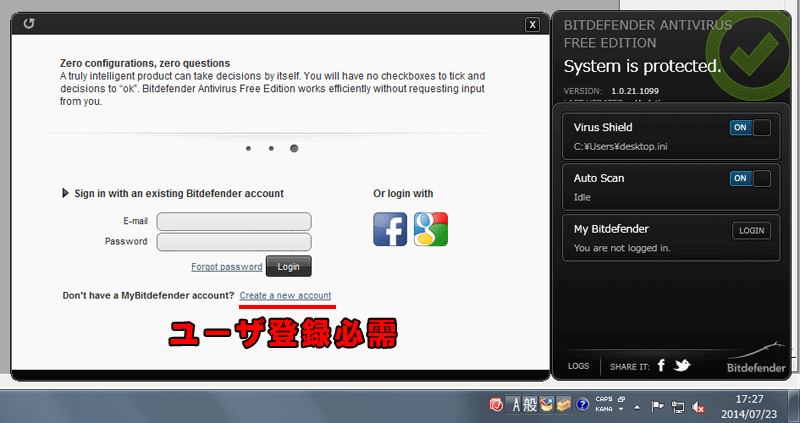Toggle the Virus Shield ON switch
This screenshot has width=800, height=423.
(x=750, y=128)
